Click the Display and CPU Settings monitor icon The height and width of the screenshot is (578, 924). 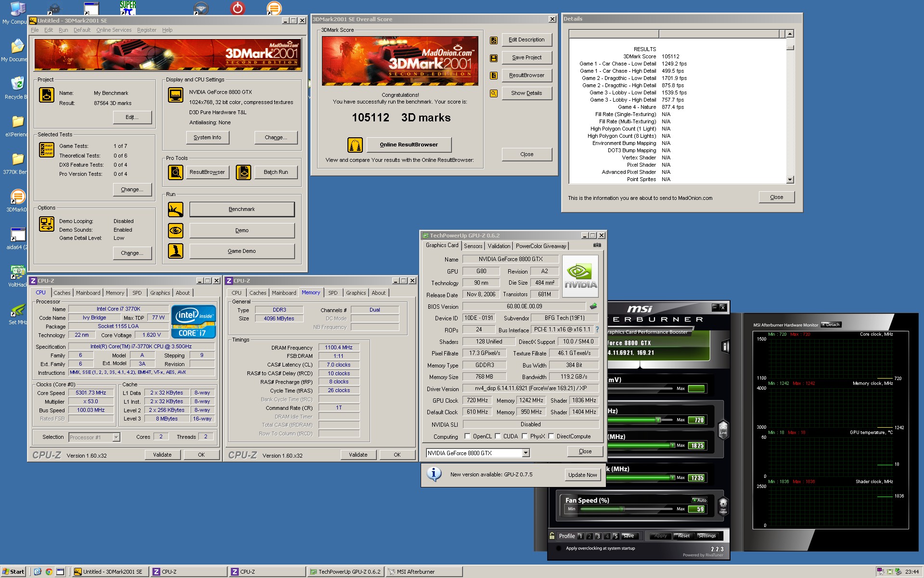click(176, 94)
